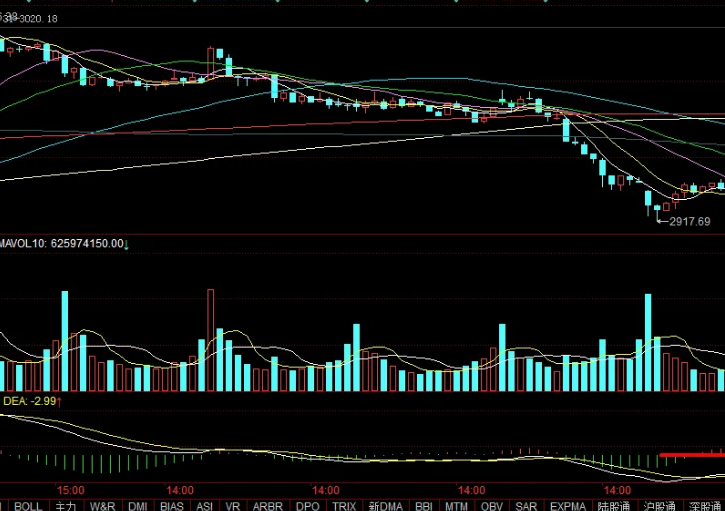Click the MAVOL10 volume average label

[64, 244]
